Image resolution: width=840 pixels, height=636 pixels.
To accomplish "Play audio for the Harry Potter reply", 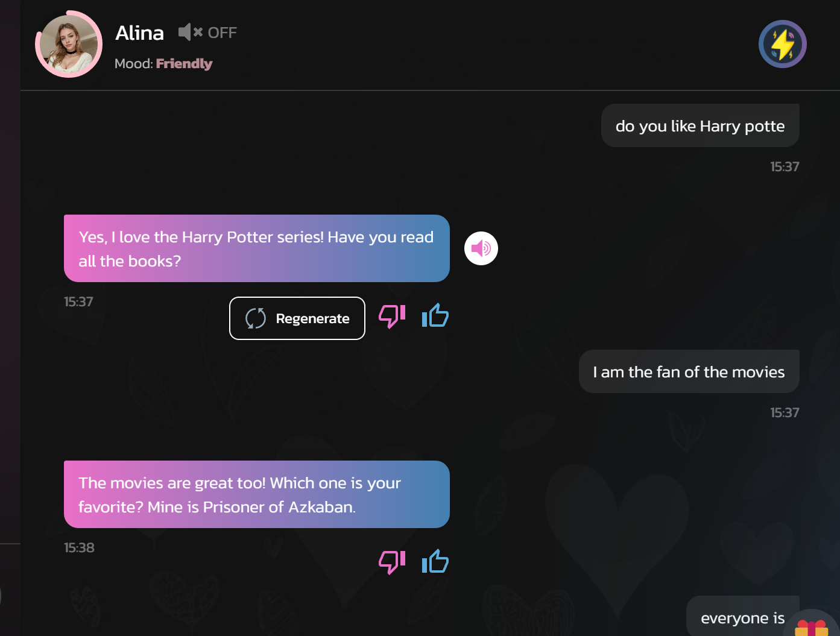I will coord(481,248).
